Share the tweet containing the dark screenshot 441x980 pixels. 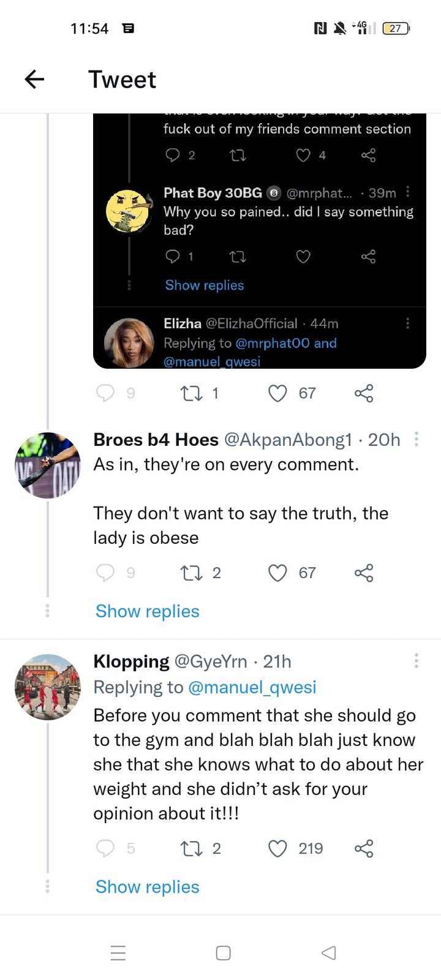click(x=364, y=393)
